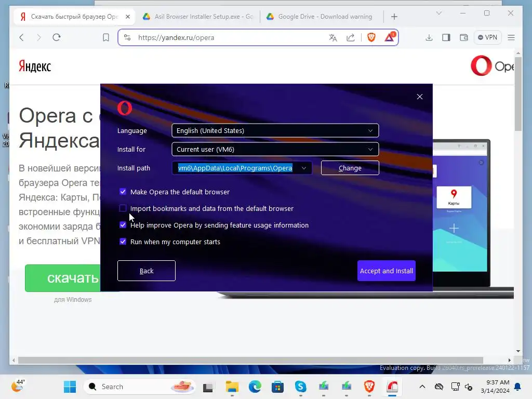Open notifications bell icon
Screen dimensions: 532x399
[x=517, y=387]
